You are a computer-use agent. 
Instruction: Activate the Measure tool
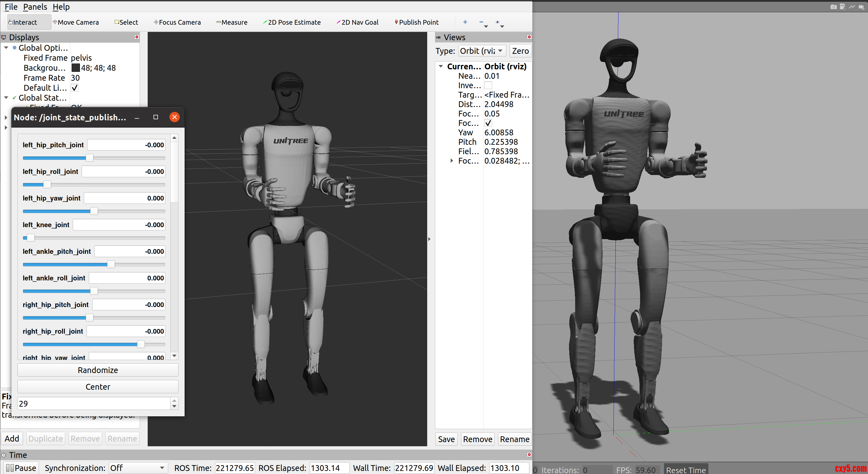click(232, 22)
